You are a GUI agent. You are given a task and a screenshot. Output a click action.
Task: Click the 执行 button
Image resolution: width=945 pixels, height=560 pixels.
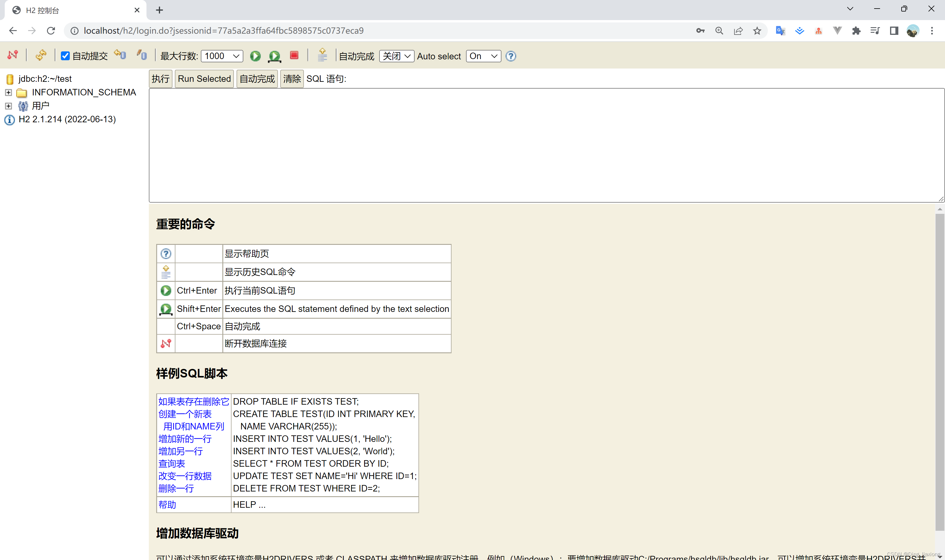[x=160, y=79]
